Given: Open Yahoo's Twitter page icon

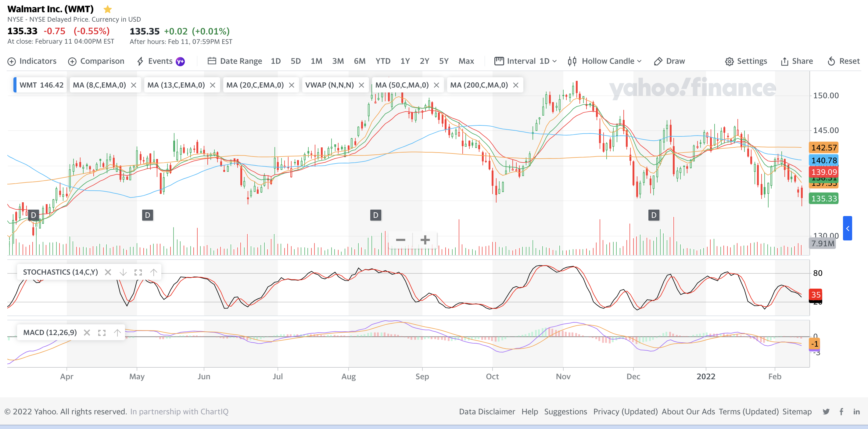Looking at the screenshot, I should (x=826, y=412).
